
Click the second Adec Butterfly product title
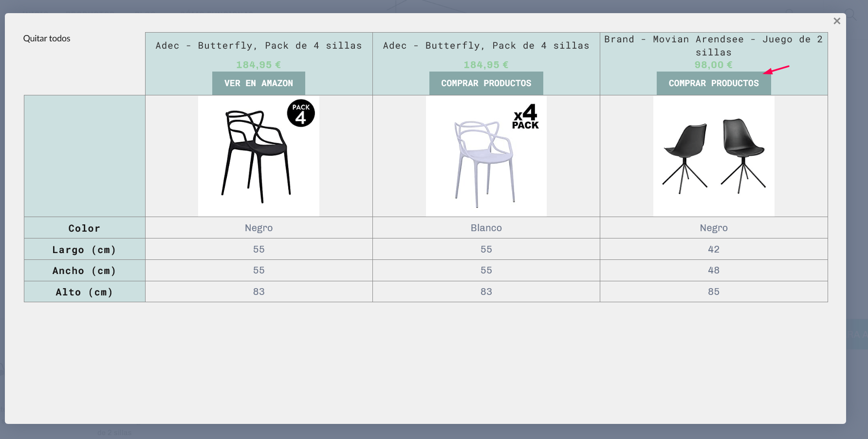486,46
